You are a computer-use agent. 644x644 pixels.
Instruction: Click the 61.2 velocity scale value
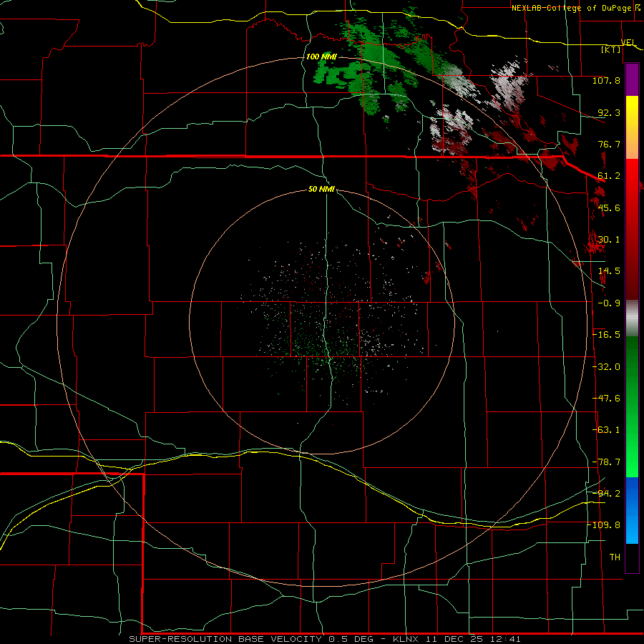pos(609,176)
